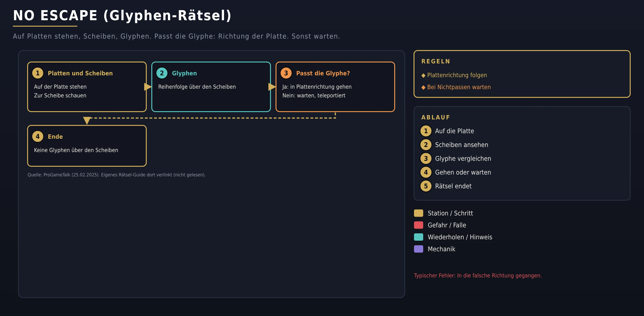Image resolution: width=644 pixels, height=316 pixels.
Task: Click the step label Rätsel endet
Action: pyautogui.click(x=453, y=186)
